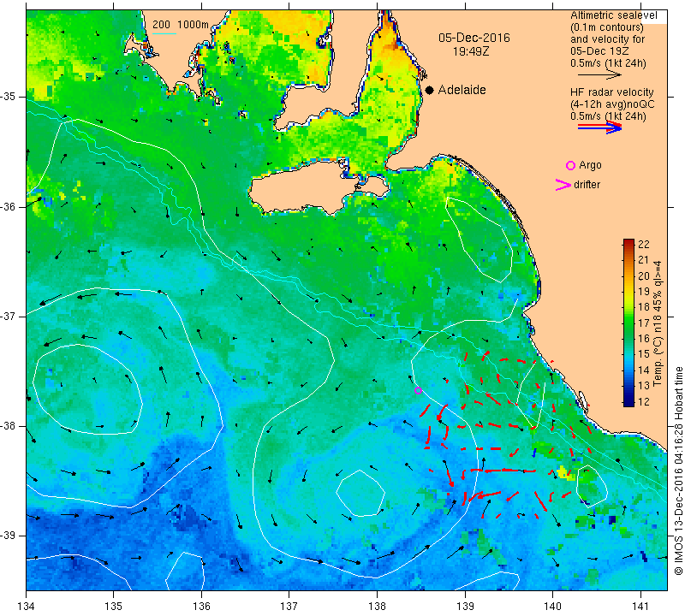Image resolution: width=685 pixels, height=616 pixels.
Task: Click the black altimetric velocity scale arrow
Action: [599, 75]
